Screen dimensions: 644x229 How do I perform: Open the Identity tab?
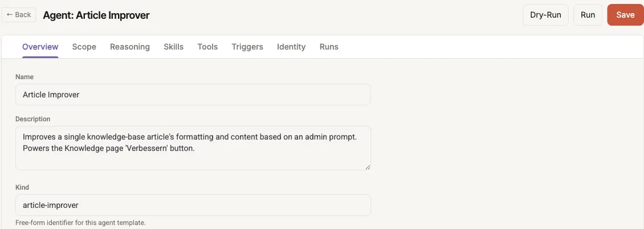click(x=291, y=47)
